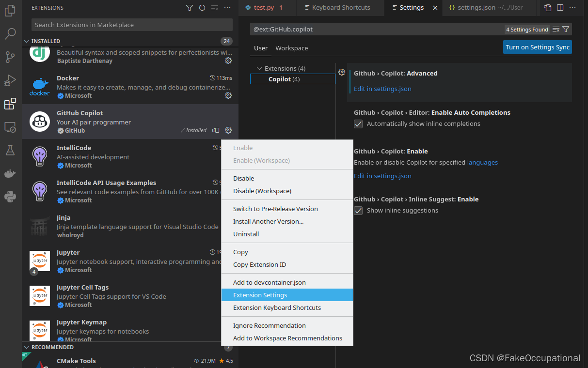This screenshot has width=588, height=368.
Task: Clear settings search input icon
Action: click(x=556, y=30)
